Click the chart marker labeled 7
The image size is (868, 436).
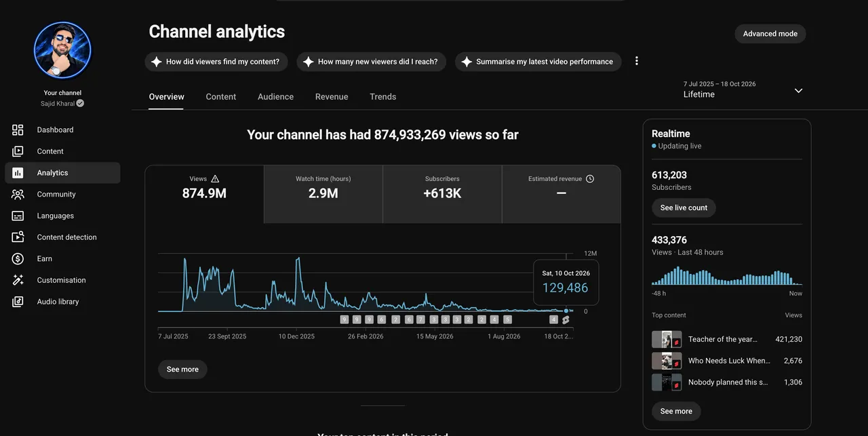tap(420, 319)
